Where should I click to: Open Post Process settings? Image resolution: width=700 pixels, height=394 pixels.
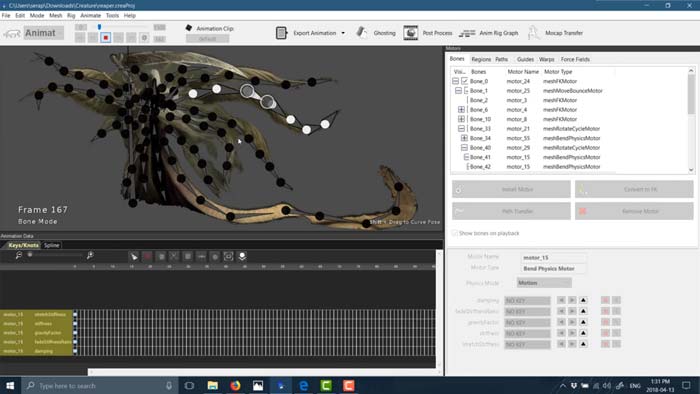tap(428, 33)
